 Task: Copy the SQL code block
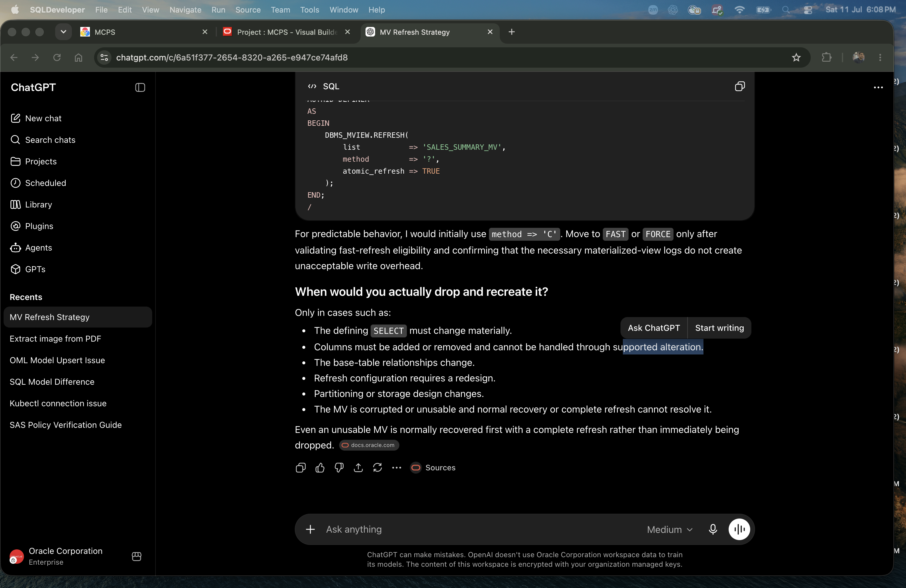click(x=739, y=86)
